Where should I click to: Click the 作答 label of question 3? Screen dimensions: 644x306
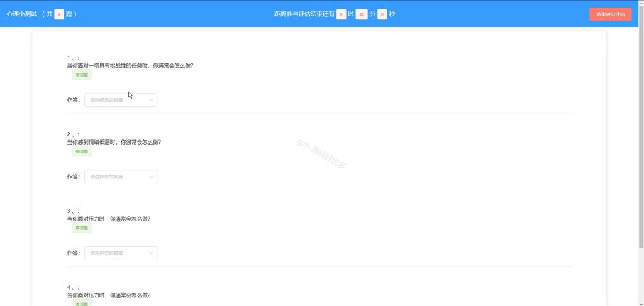pyautogui.click(x=74, y=253)
